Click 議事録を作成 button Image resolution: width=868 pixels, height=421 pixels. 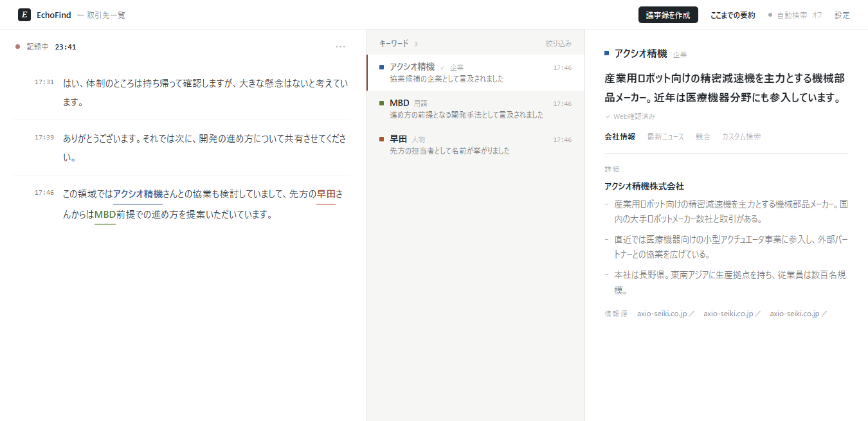[x=668, y=15]
